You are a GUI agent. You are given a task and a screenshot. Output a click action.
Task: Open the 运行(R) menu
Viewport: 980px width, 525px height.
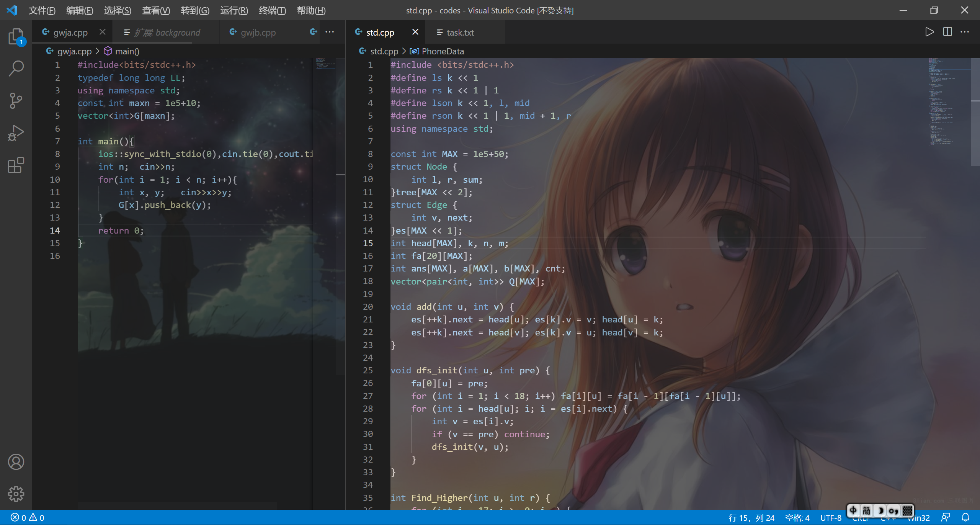point(234,10)
